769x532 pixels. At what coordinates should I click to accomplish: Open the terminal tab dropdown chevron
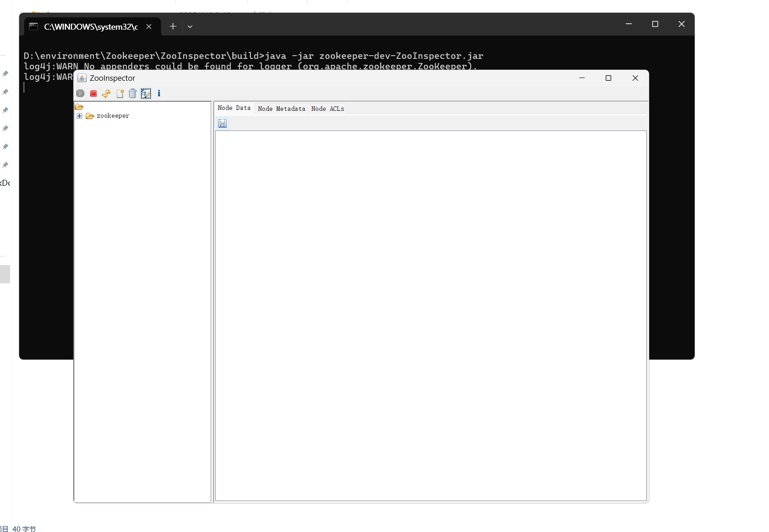(190, 26)
